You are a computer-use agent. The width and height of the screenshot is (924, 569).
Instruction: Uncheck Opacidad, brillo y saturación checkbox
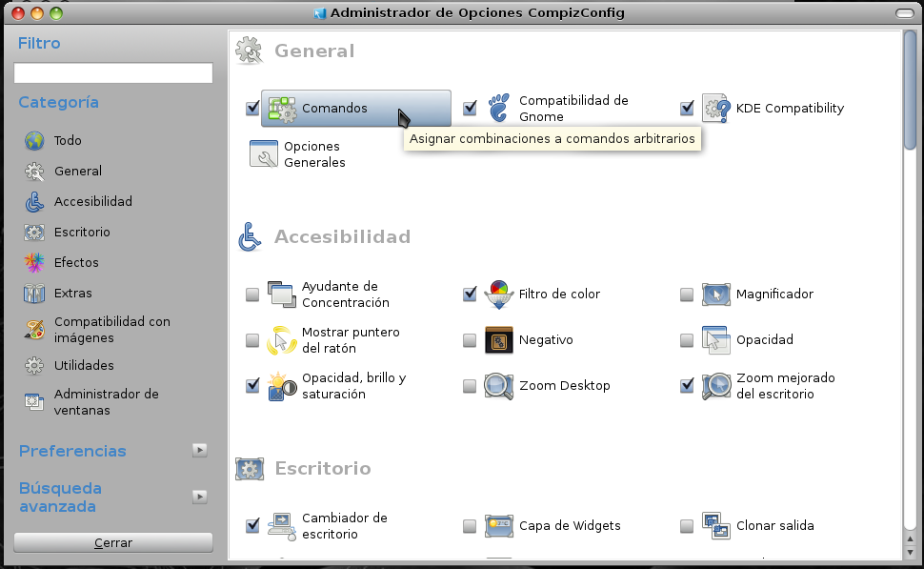pyautogui.click(x=252, y=386)
